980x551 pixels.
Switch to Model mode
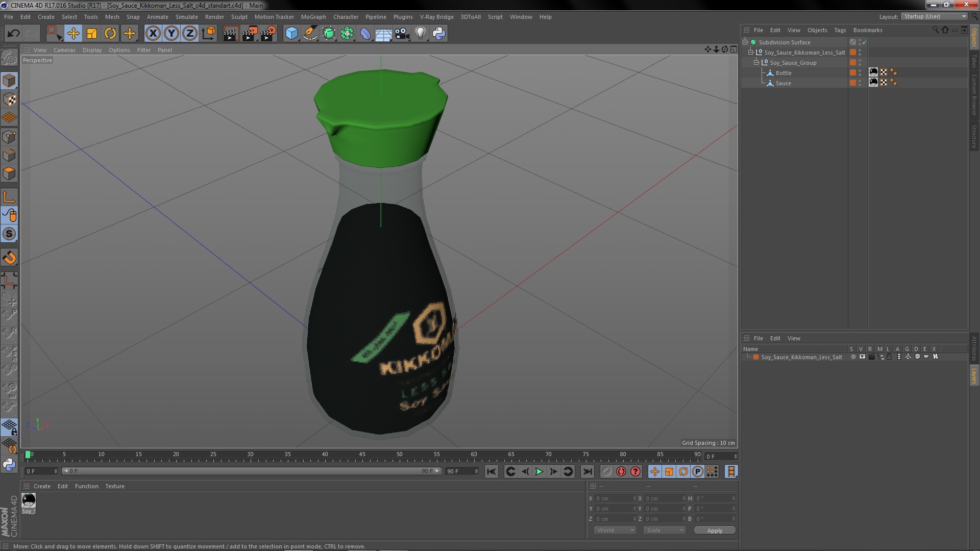[9, 81]
